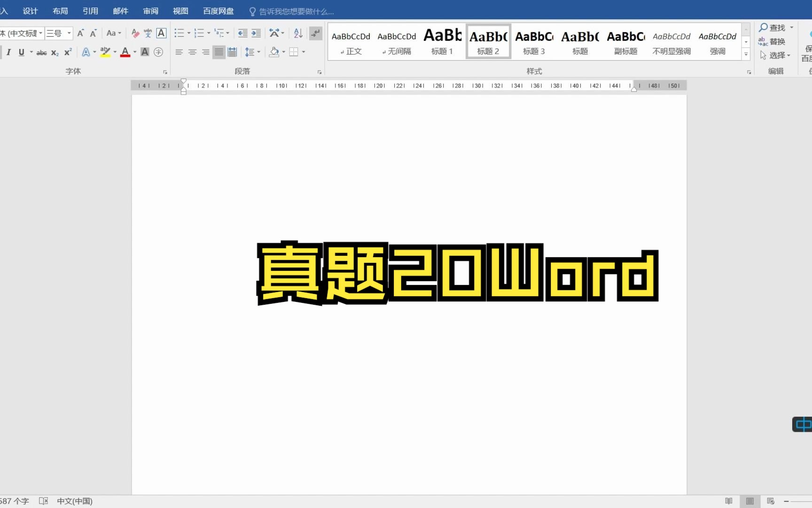Enable superscript formatting
Image resolution: width=812 pixels, height=508 pixels.
click(x=67, y=52)
